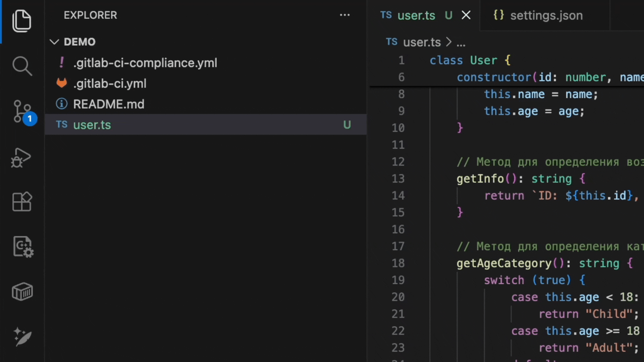The image size is (644, 362).
Task: Click EXPLORER panel title
Action: (x=90, y=15)
